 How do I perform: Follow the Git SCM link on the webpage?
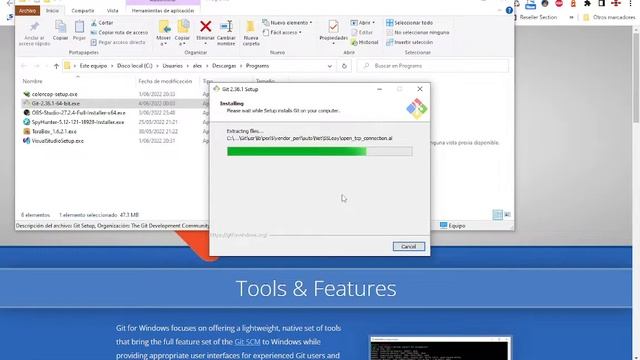pyautogui.click(x=247, y=342)
